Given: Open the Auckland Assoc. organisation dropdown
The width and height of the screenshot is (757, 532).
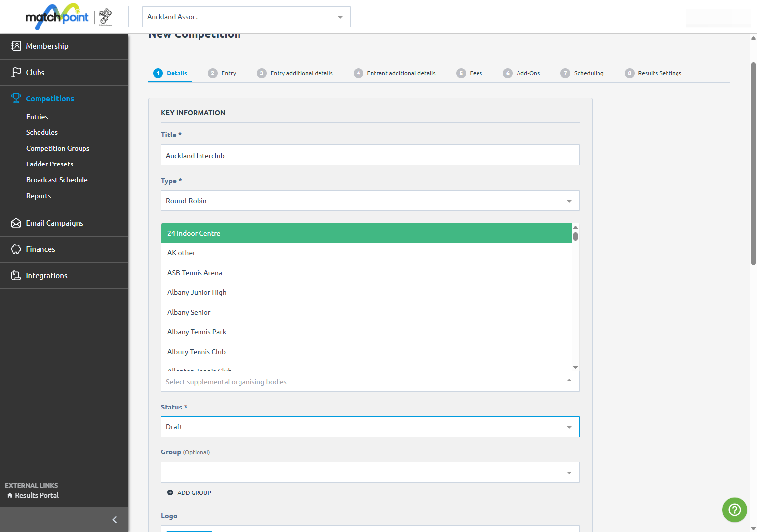Looking at the screenshot, I should tap(246, 17).
